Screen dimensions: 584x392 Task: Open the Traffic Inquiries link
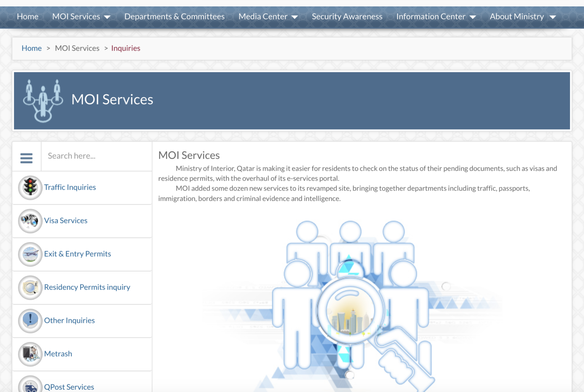70,187
